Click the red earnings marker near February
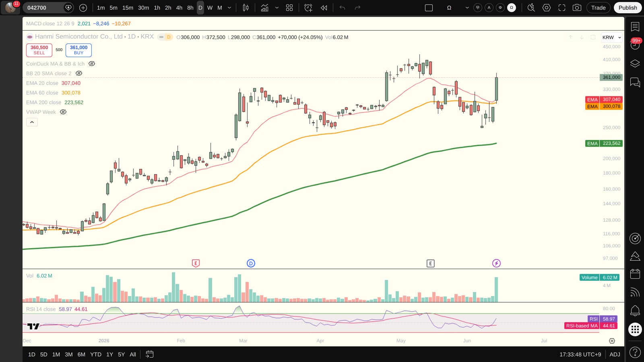The width and height of the screenshot is (644, 362). (x=196, y=263)
